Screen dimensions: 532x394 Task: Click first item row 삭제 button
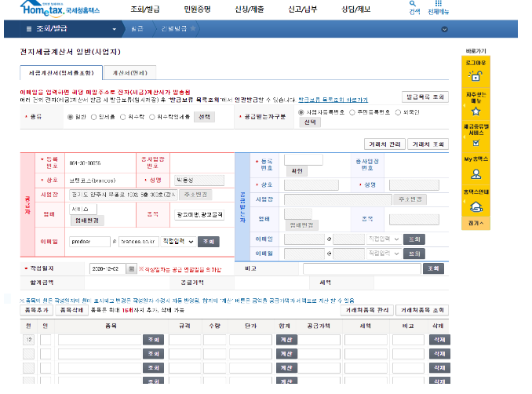tap(439, 340)
